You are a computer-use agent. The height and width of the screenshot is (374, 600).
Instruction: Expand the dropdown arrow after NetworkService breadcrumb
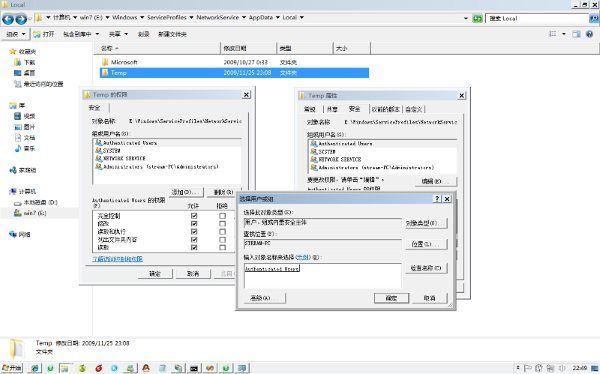244,18
